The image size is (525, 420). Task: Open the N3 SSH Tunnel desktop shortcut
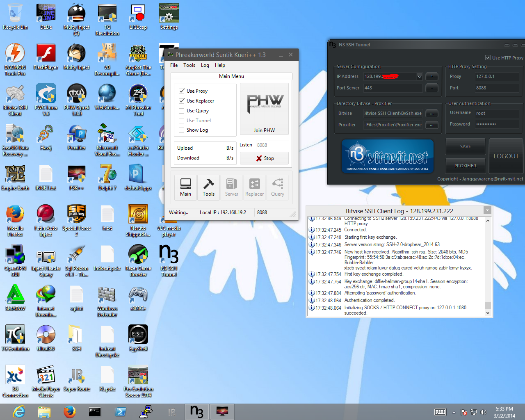169,260
